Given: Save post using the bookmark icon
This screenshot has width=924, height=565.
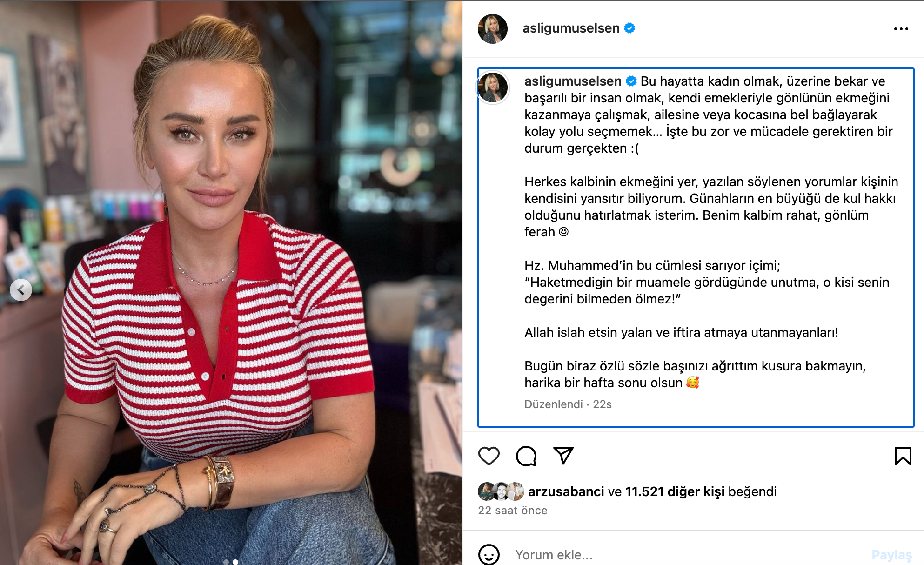Looking at the screenshot, I should coord(903,456).
